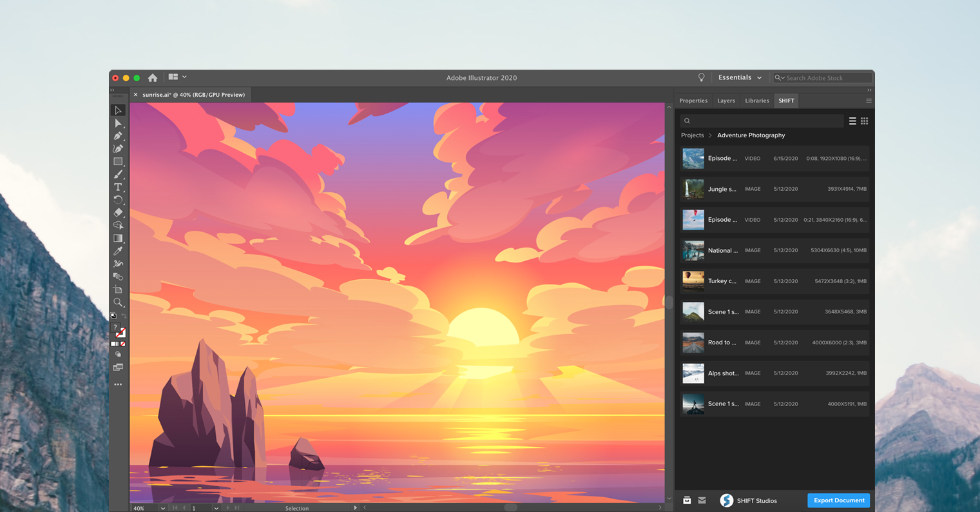Switch to the Layers tab
This screenshot has height=512, width=980.
[726, 101]
